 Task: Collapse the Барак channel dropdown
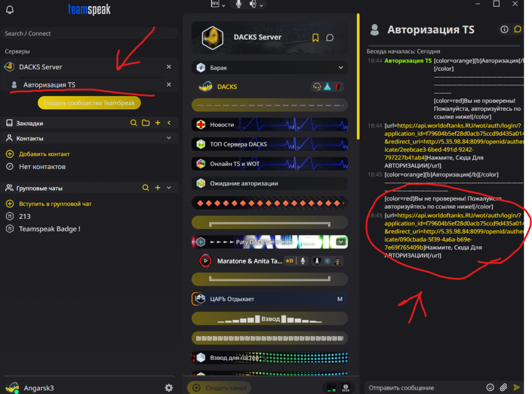click(x=341, y=68)
